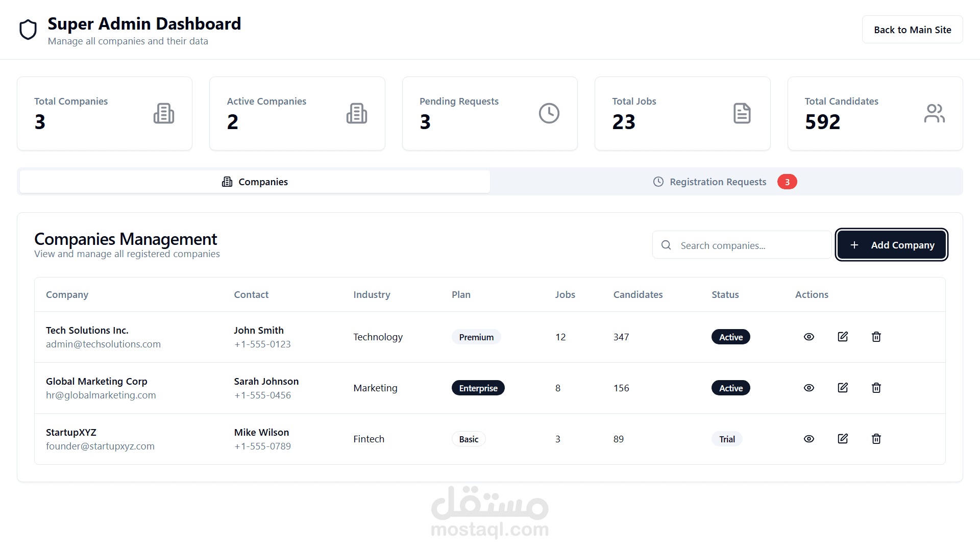Image resolution: width=980 pixels, height=551 pixels.
Task: Click the Enterprise plan badge
Action: 478,388
